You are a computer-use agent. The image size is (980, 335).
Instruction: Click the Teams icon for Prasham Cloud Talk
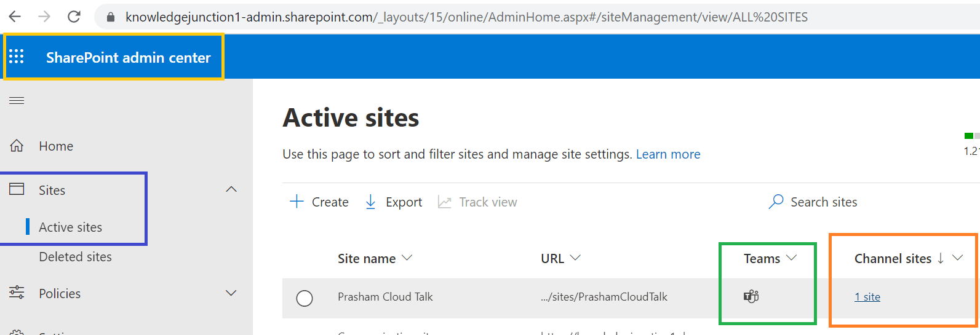click(751, 297)
